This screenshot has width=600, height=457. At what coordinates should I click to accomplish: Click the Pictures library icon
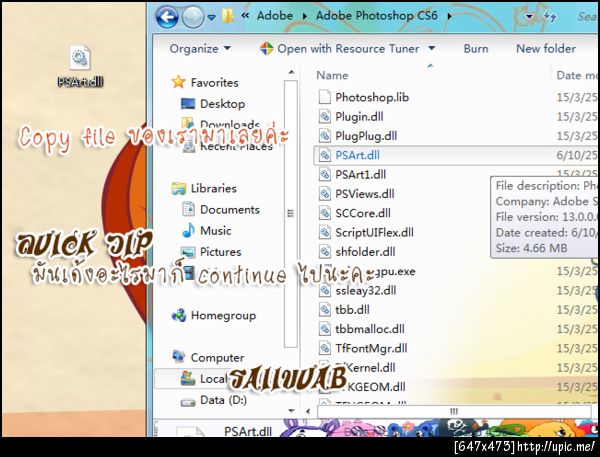[188, 252]
